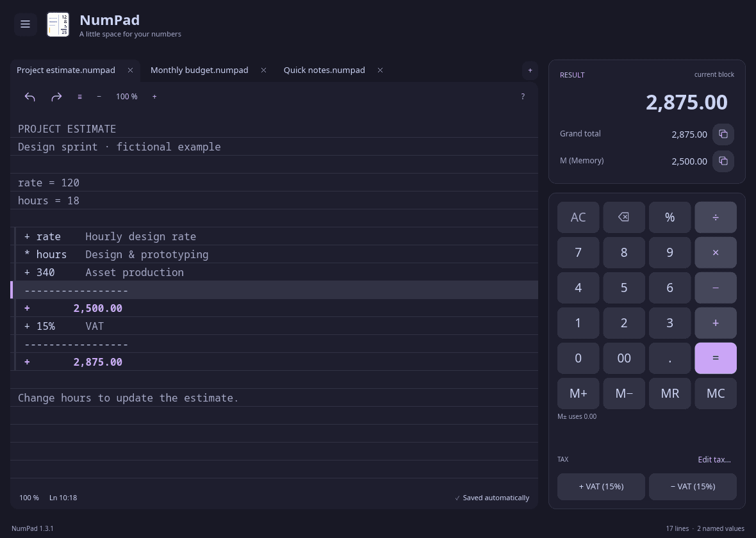Click the '* hours Design & prototyping' line
The height and width of the screenshot is (538, 756).
point(274,254)
